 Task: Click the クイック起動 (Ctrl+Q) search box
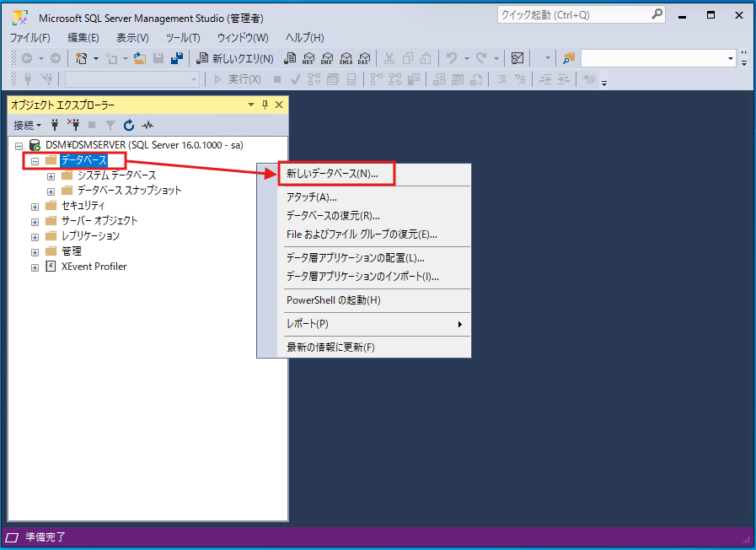[582, 15]
